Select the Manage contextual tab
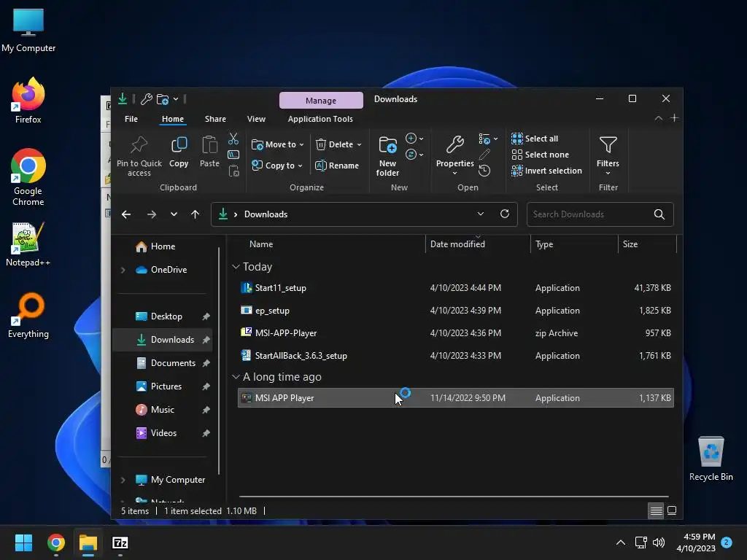The height and width of the screenshot is (560, 747). coord(321,101)
